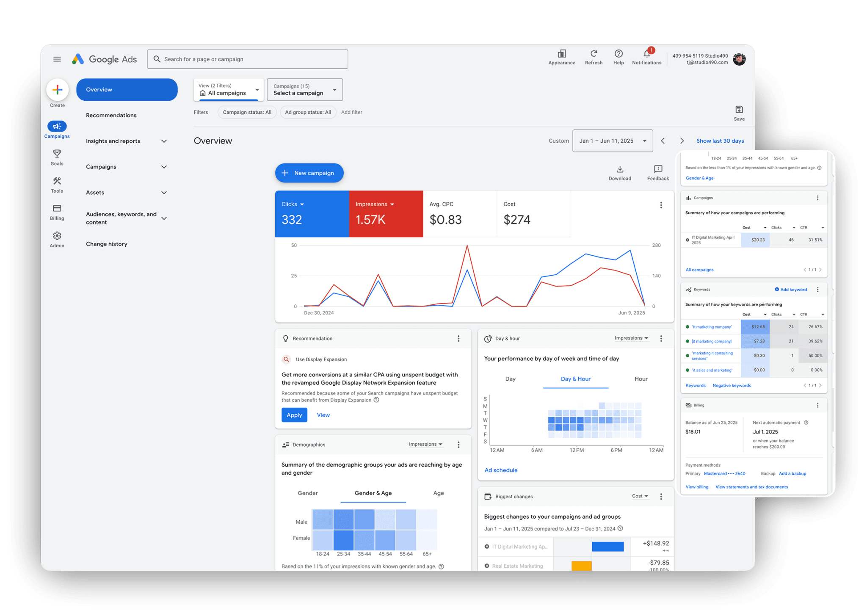Image resolution: width=867 pixels, height=616 pixels.
Task: Select the Overview menu item
Action: click(x=127, y=90)
